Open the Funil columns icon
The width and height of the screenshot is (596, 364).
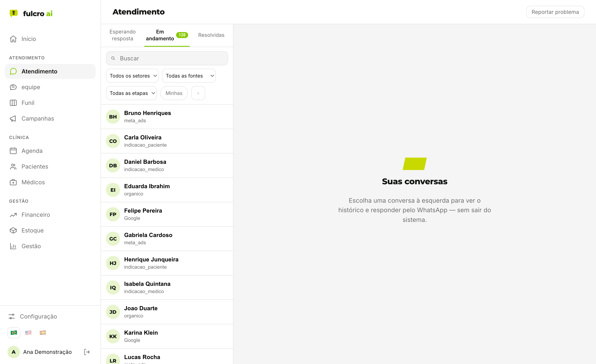click(x=13, y=103)
